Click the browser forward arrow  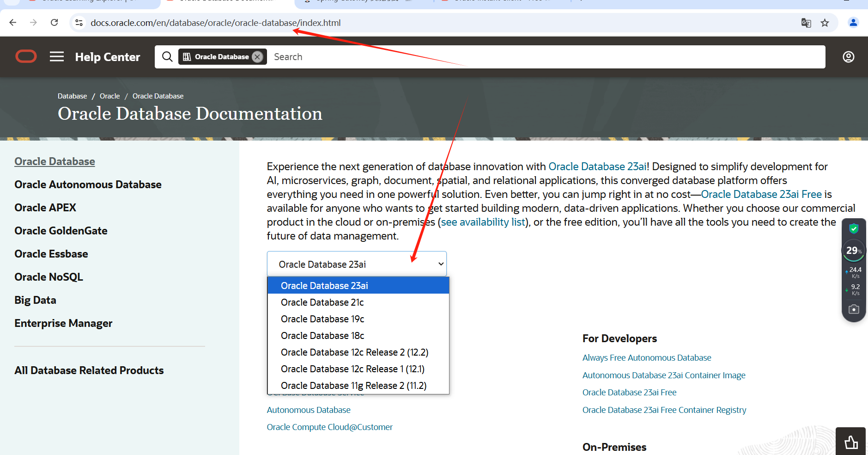[33, 23]
